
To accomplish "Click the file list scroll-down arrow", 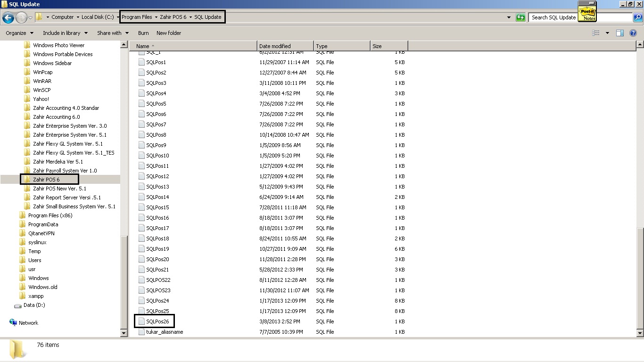I will pyautogui.click(x=640, y=333).
